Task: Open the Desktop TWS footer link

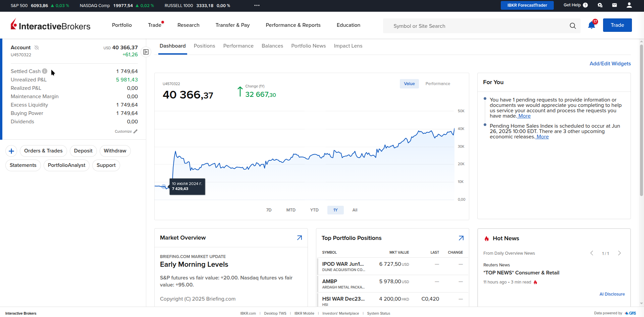Action: (x=275, y=313)
